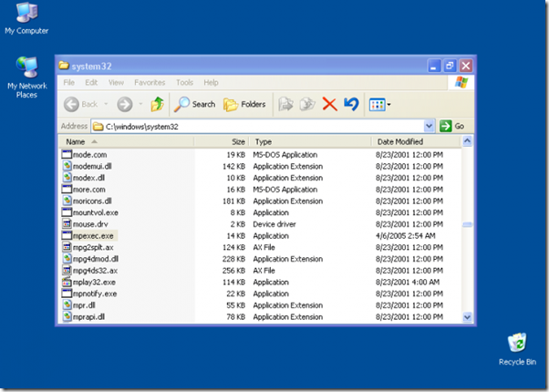Close the system32 window
The height and width of the screenshot is (392, 549).
click(x=466, y=66)
